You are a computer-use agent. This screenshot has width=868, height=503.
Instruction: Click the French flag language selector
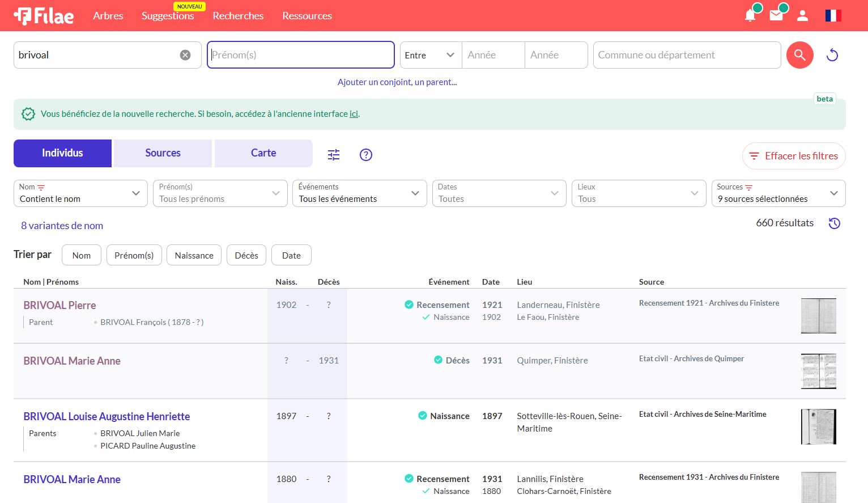pos(833,16)
